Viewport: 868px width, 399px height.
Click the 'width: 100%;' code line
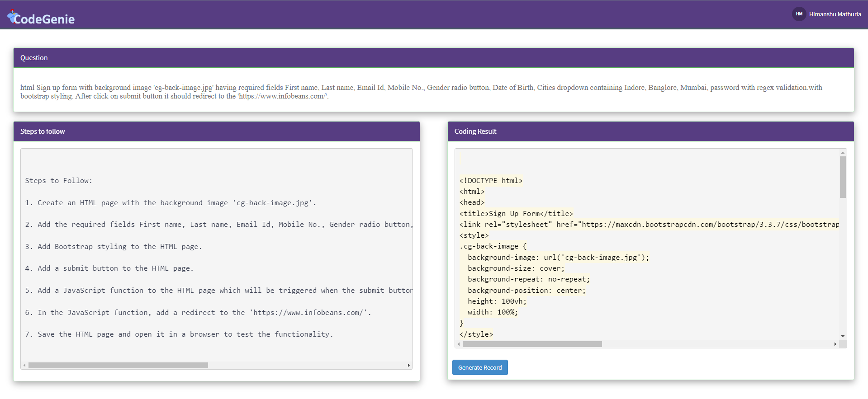click(493, 312)
